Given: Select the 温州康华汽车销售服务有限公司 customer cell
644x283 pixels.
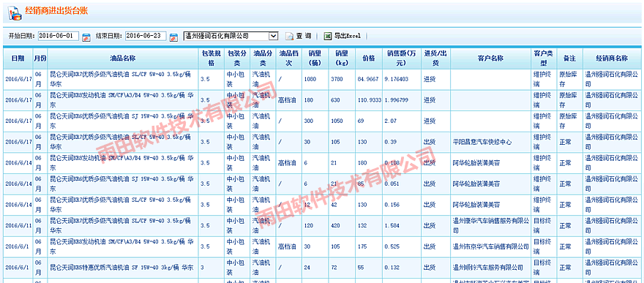Looking at the screenshot, I should (491, 225).
